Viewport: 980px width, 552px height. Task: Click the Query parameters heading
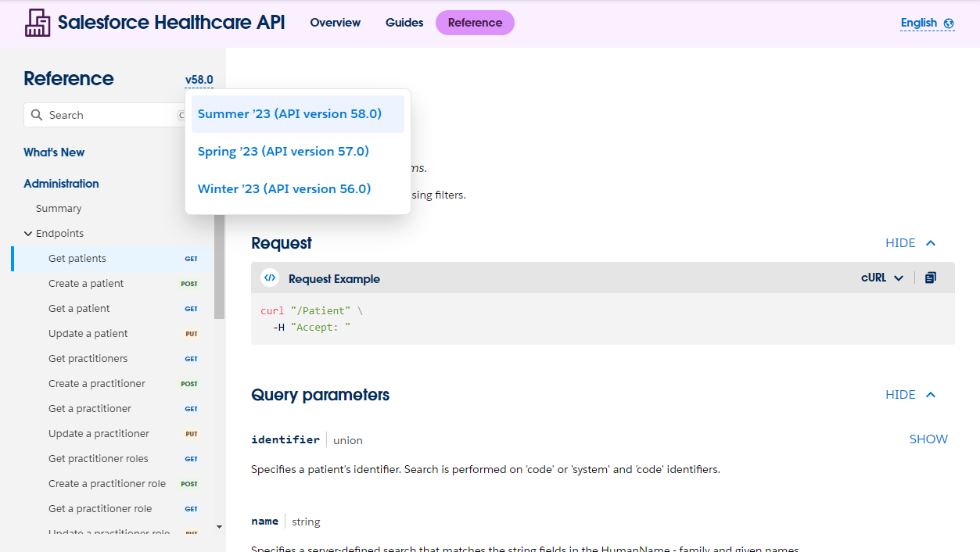(x=320, y=395)
